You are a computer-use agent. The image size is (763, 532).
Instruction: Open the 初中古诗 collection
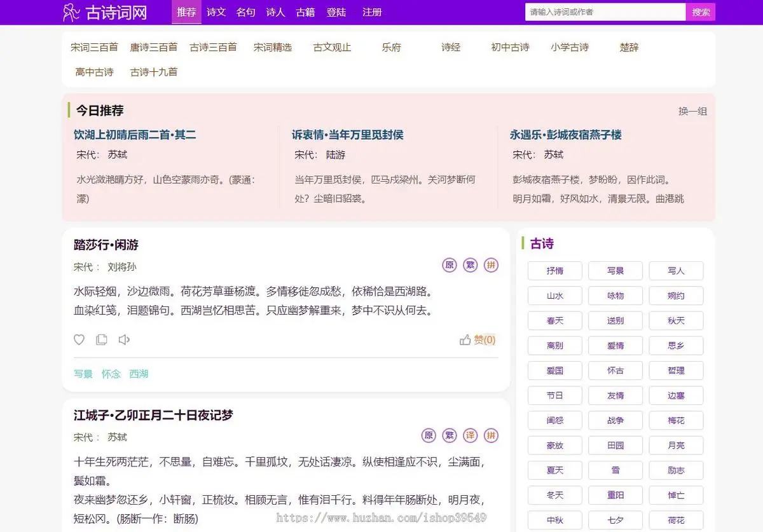(x=511, y=47)
